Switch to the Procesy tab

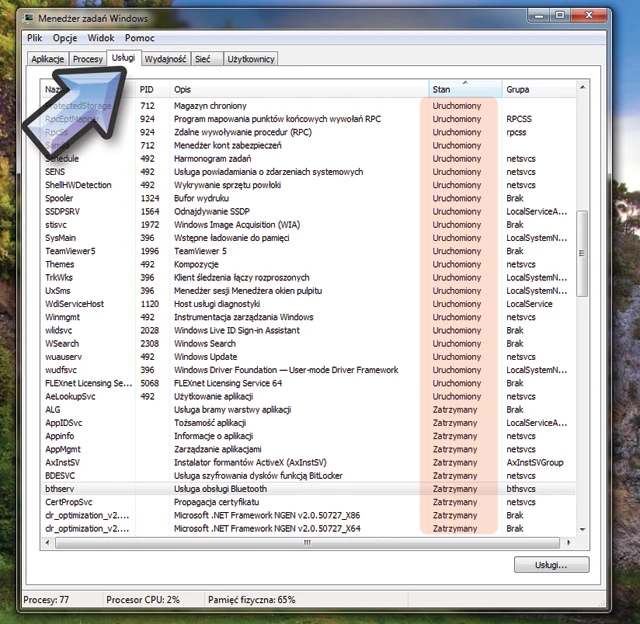click(x=88, y=59)
